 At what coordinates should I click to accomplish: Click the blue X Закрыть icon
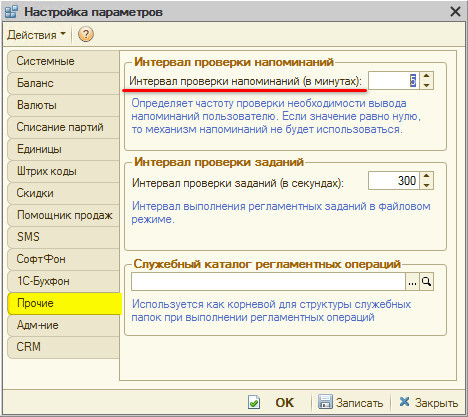point(404,402)
